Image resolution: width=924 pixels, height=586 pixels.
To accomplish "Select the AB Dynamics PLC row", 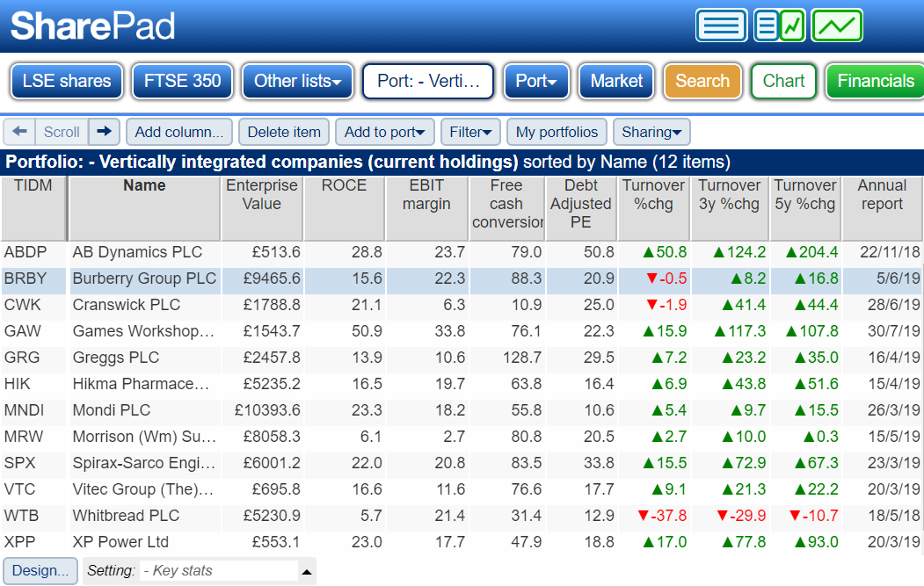I will tap(462, 252).
